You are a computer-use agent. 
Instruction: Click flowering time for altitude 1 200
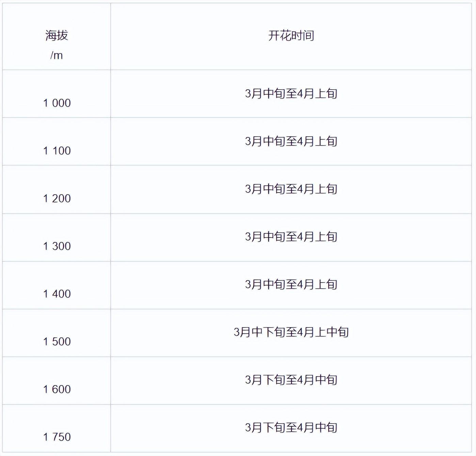(x=291, y=190)
